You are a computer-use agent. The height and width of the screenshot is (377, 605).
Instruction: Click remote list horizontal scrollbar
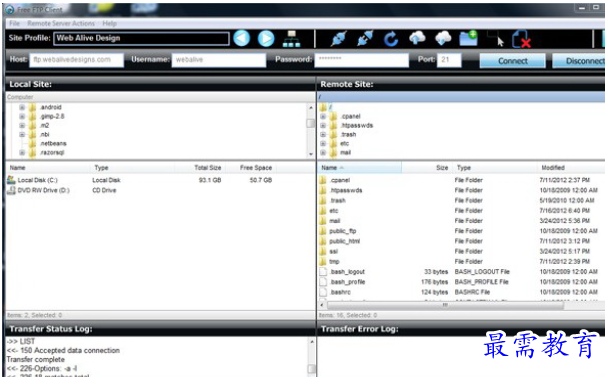coord(445,305)
